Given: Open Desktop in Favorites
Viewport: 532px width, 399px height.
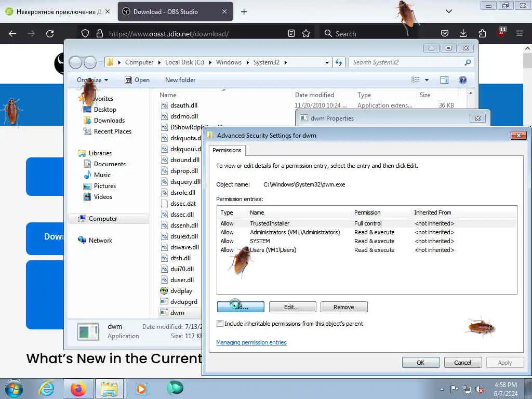Looking at the screenshot, I should point(105,110).
